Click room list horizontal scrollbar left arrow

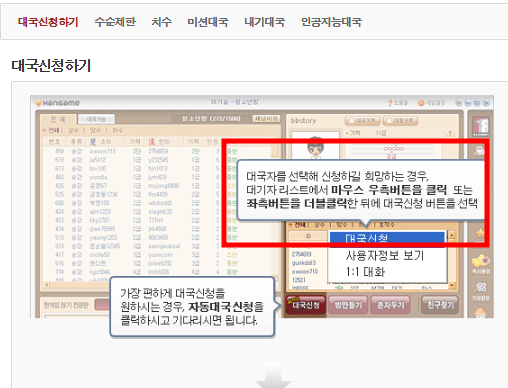[x=47, y=285]
